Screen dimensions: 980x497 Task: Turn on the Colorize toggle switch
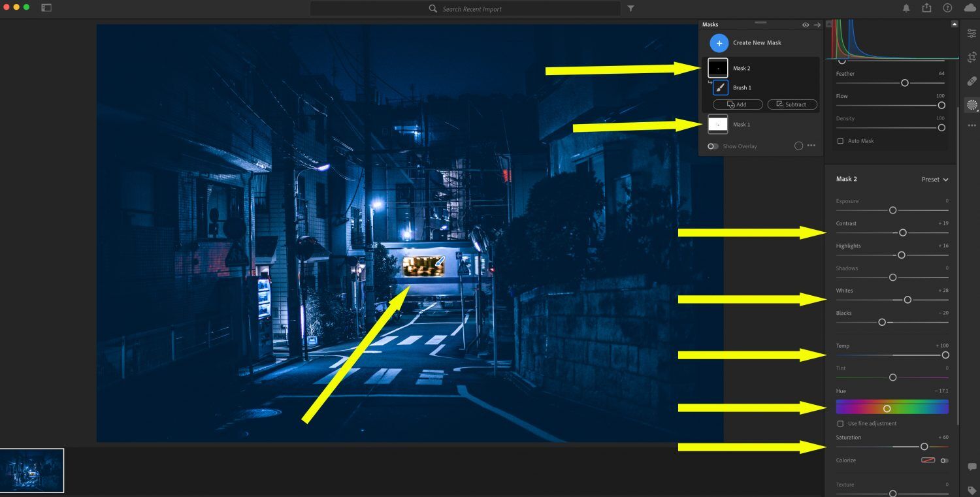click(x=944, y=460)
